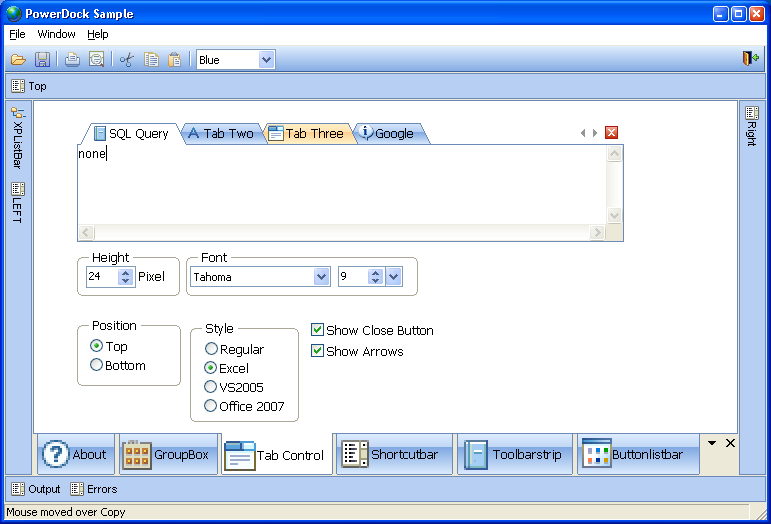Switch to Tab Two
Screen dimensions: 771x524
point(221,134)
